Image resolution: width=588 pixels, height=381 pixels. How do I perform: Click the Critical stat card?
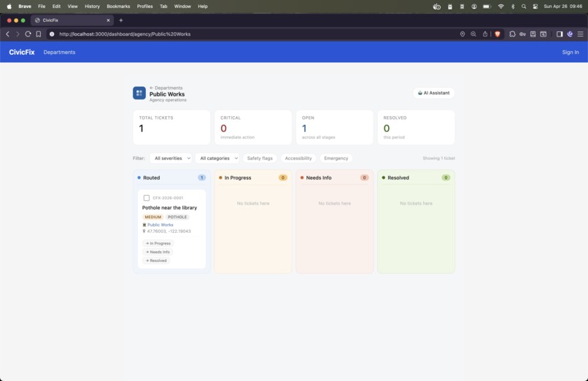point(253,127)
